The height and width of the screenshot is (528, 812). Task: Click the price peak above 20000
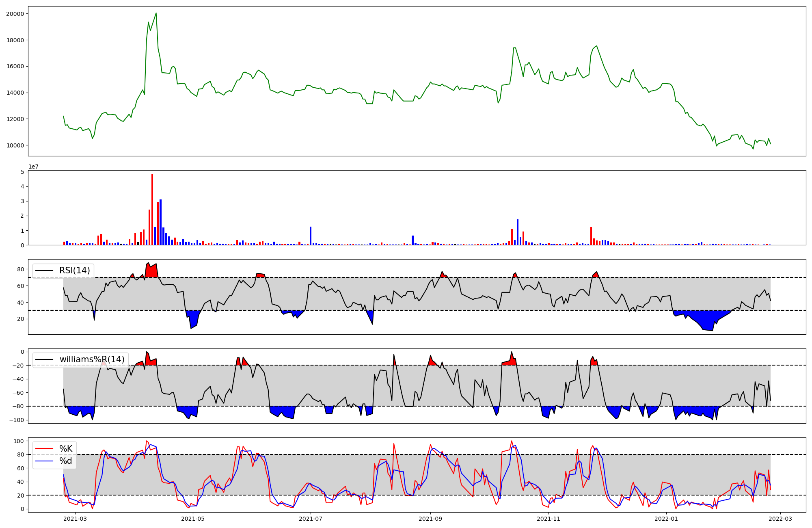[156, 13]
